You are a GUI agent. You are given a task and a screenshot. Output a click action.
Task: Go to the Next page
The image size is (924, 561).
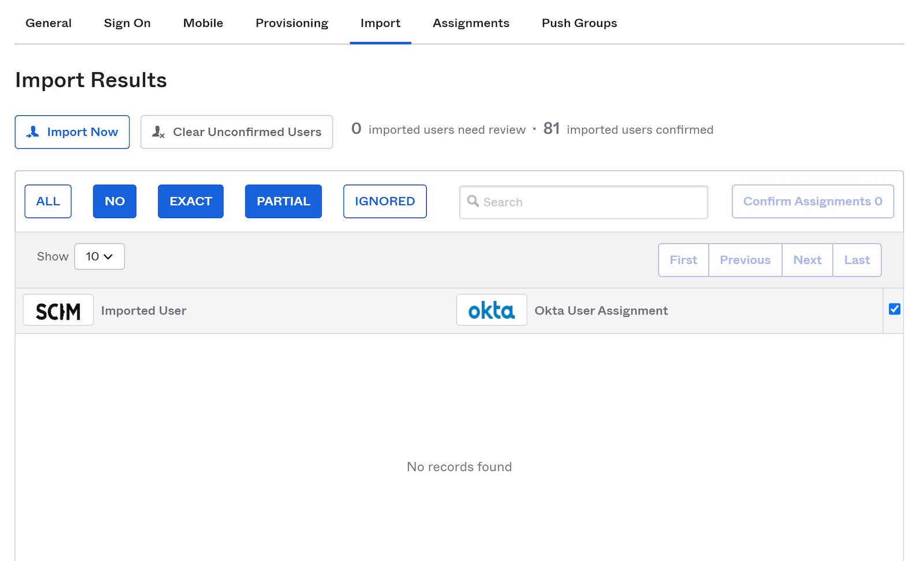[x=807, y=260]
